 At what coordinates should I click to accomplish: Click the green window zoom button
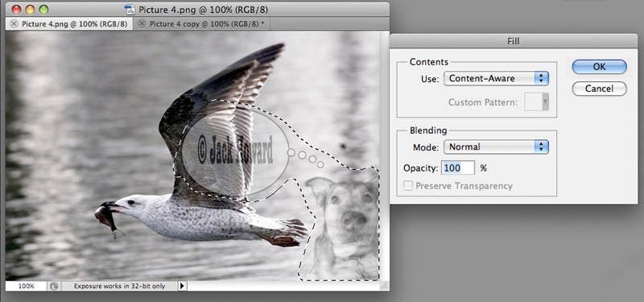click(x=43, y=10)
